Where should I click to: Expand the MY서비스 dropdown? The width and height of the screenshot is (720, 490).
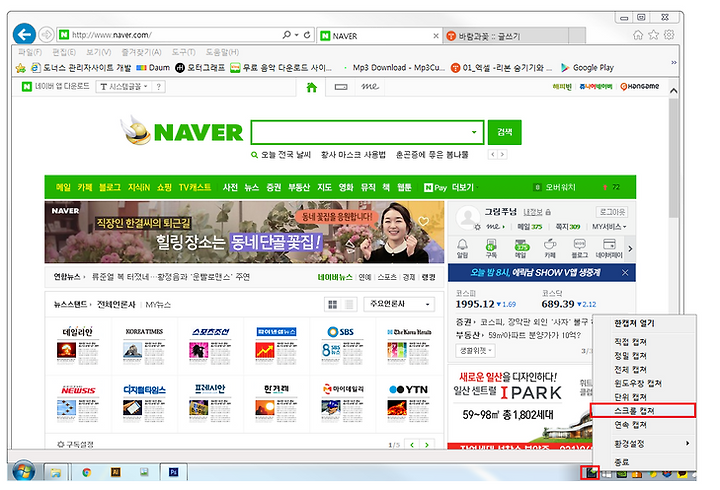point(609,227)
